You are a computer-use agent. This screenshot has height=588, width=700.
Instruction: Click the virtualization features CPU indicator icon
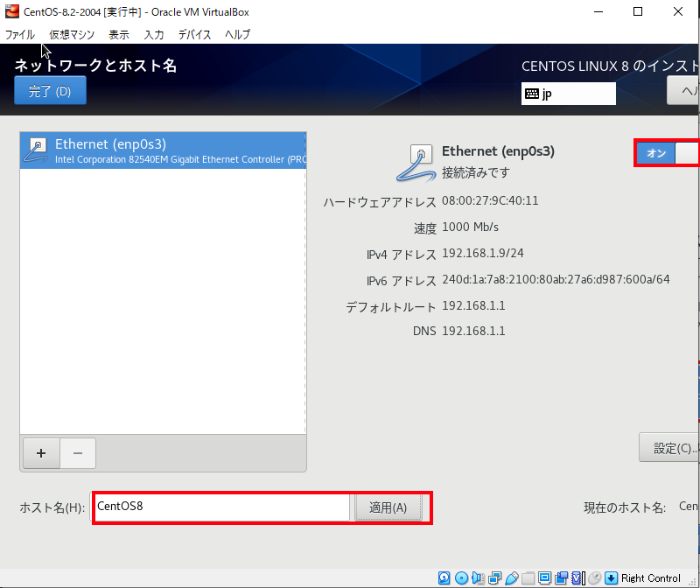click(x=578, y=578)
